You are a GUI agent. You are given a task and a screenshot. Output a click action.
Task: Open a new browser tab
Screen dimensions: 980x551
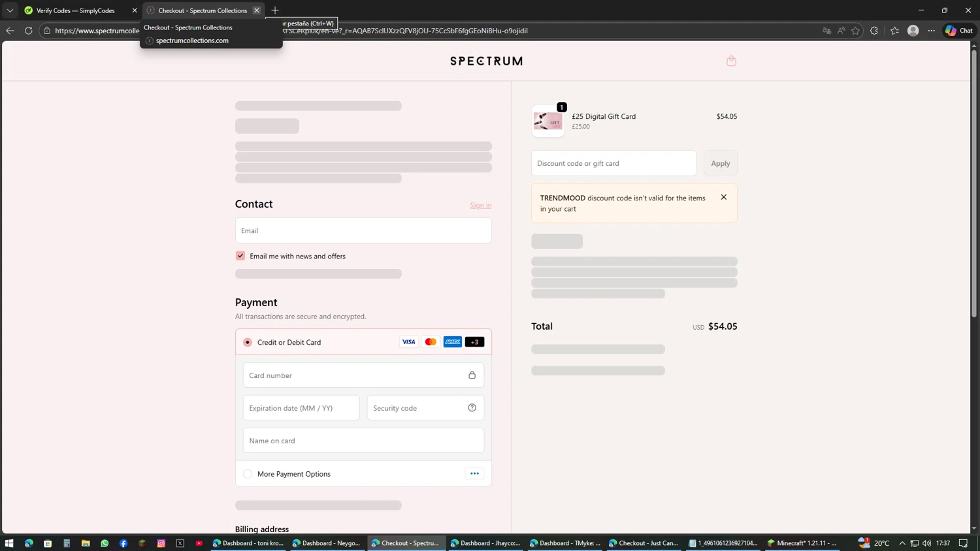[275, 10]
